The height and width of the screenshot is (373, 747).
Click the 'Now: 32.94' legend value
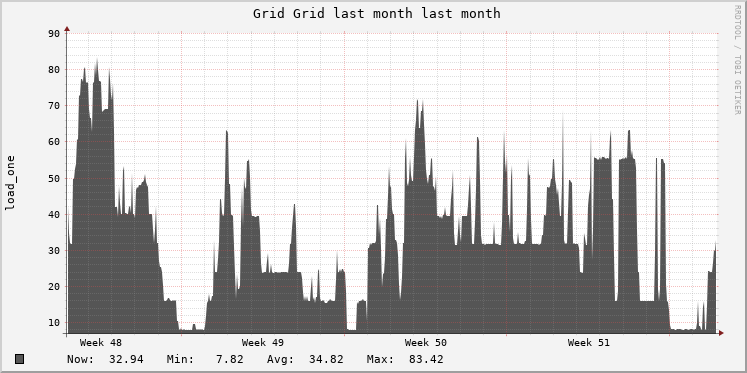[105, 359]
